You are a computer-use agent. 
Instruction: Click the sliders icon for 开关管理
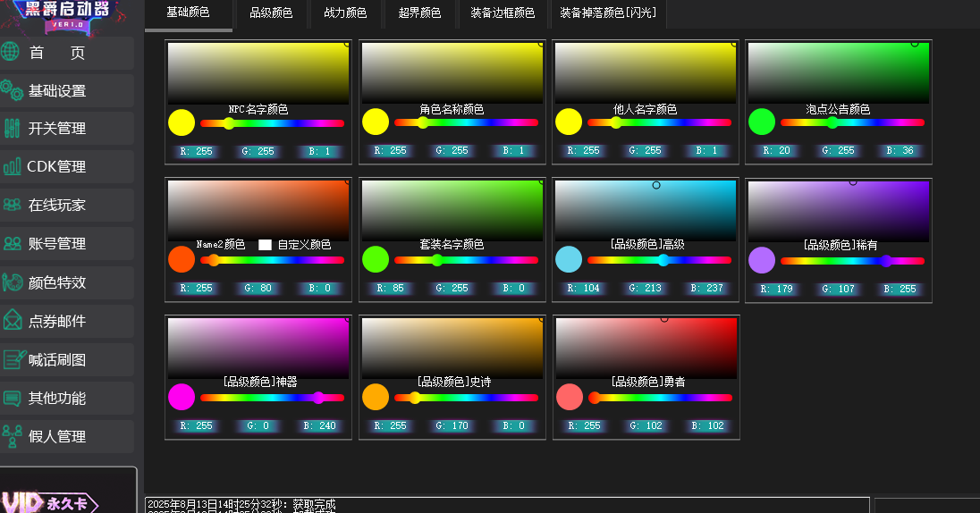coord(12,128)
